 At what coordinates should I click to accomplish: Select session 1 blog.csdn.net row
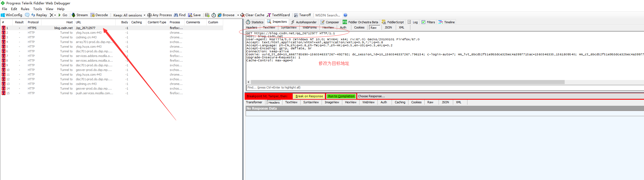point(111,28)
